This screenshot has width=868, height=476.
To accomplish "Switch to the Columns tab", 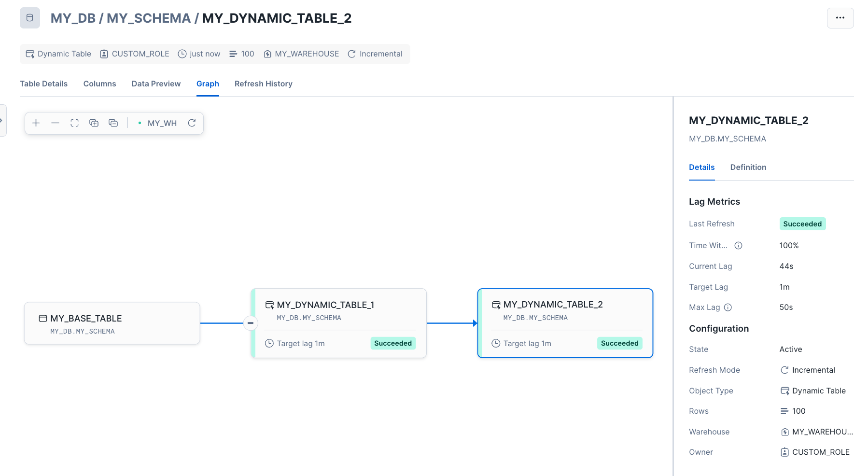I will 99,84.
